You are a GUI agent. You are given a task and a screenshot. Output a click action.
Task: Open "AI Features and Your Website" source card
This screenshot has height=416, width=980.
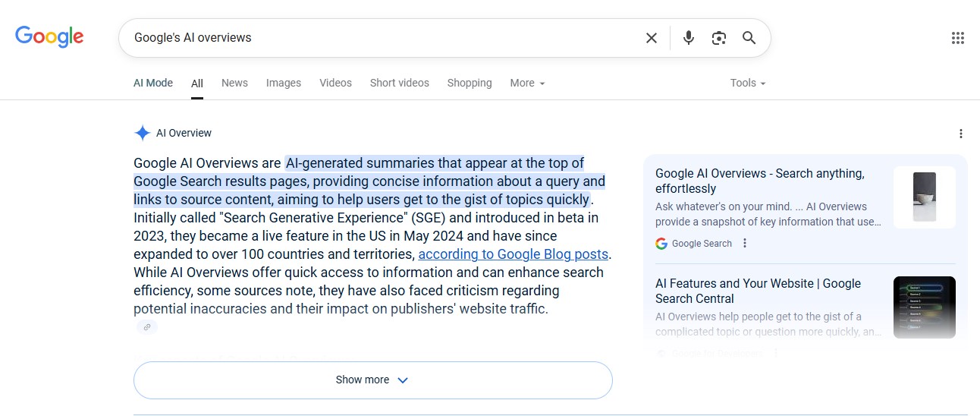(x=759, y=291)
